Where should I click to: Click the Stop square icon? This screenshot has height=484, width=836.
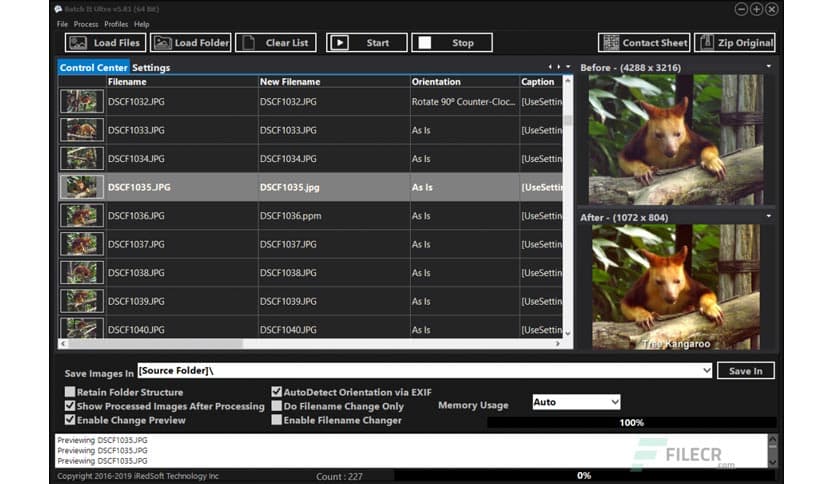pos(424,43)
